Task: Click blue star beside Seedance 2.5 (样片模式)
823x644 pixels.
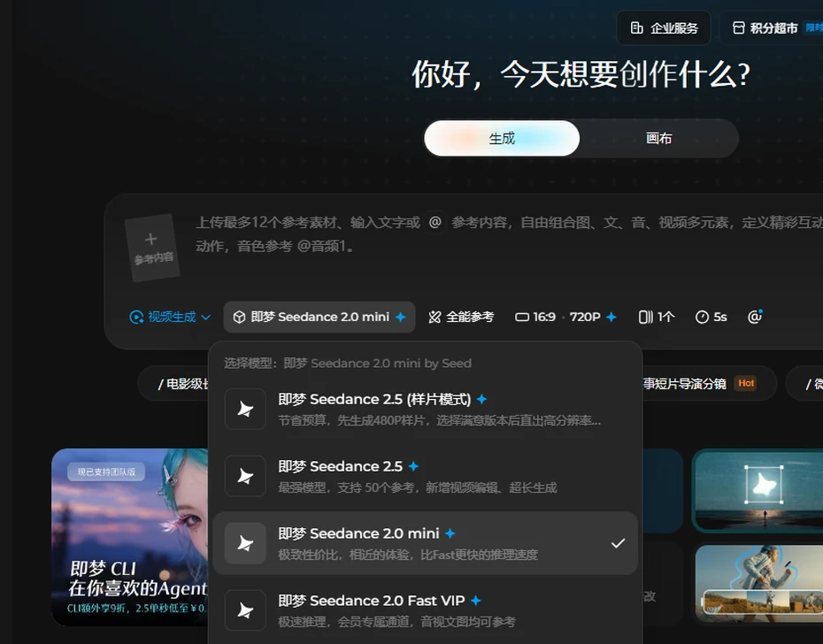Action: click(x=481, y=400)
